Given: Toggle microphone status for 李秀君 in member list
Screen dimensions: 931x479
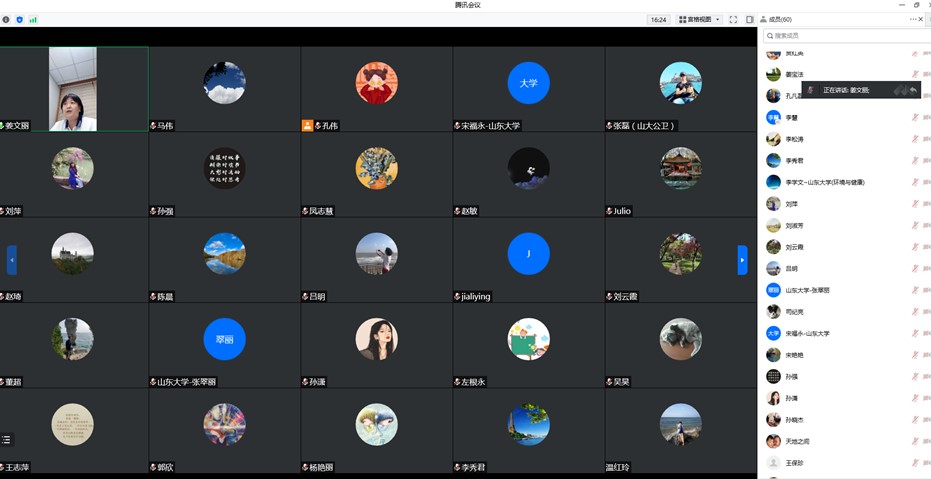Looking at the screenshot, I should tap(914, 161).
